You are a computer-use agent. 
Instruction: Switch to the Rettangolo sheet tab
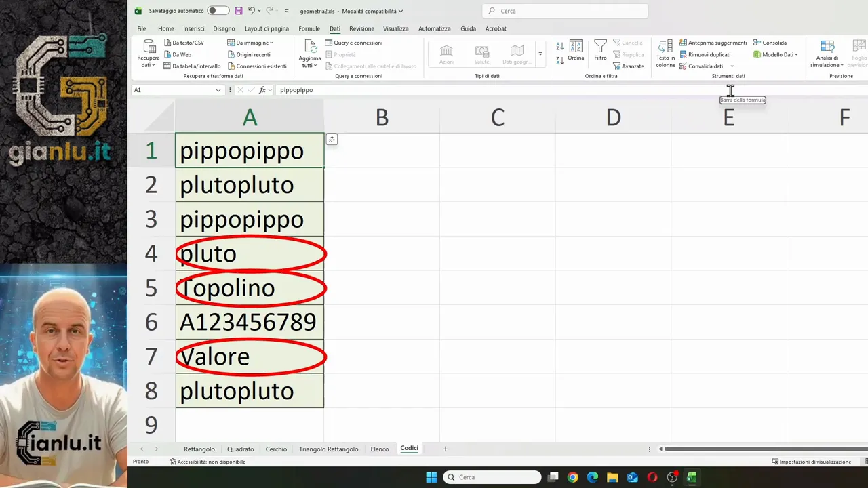(x=199, y=449)
